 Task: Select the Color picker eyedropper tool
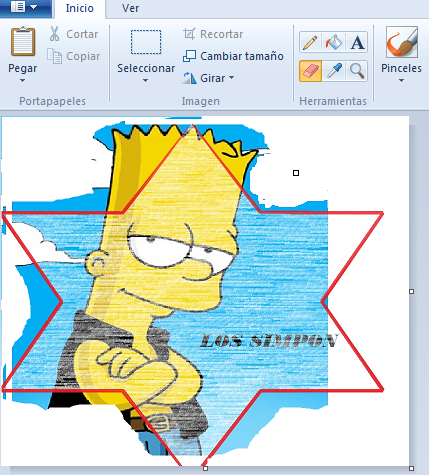point(334,71)
